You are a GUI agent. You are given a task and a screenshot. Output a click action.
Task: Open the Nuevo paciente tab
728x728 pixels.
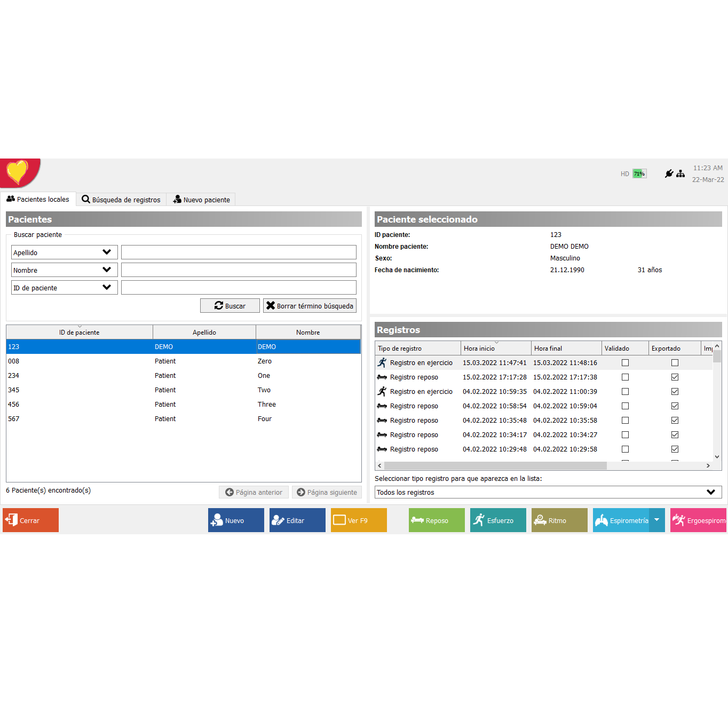click(201, 200)
